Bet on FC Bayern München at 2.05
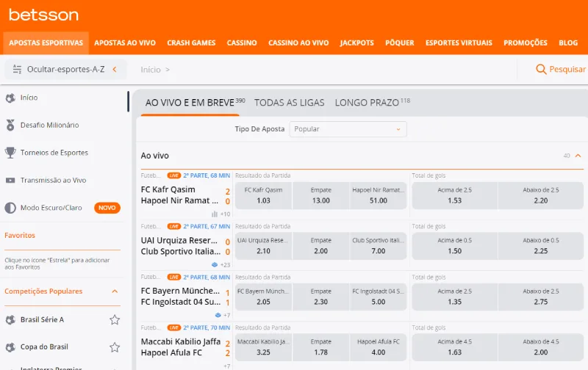The width and height of the screenshot is (588, 370). pos(263,297)
